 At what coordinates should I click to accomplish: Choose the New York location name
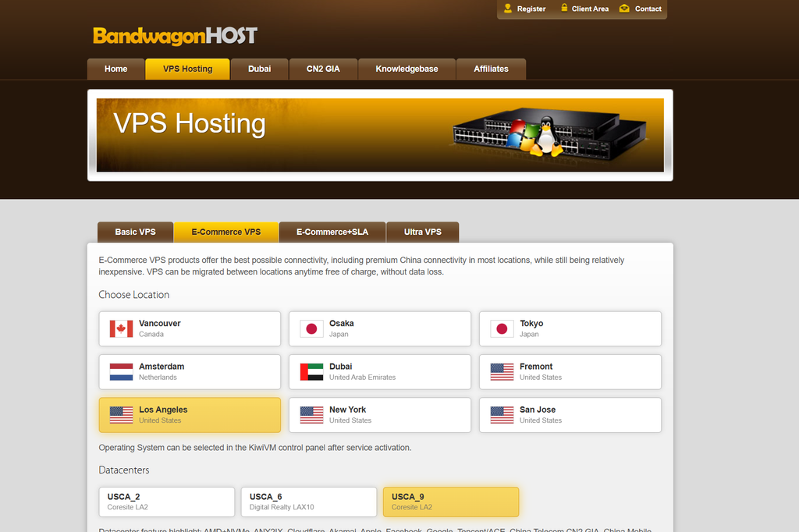[x=347, y=410]
